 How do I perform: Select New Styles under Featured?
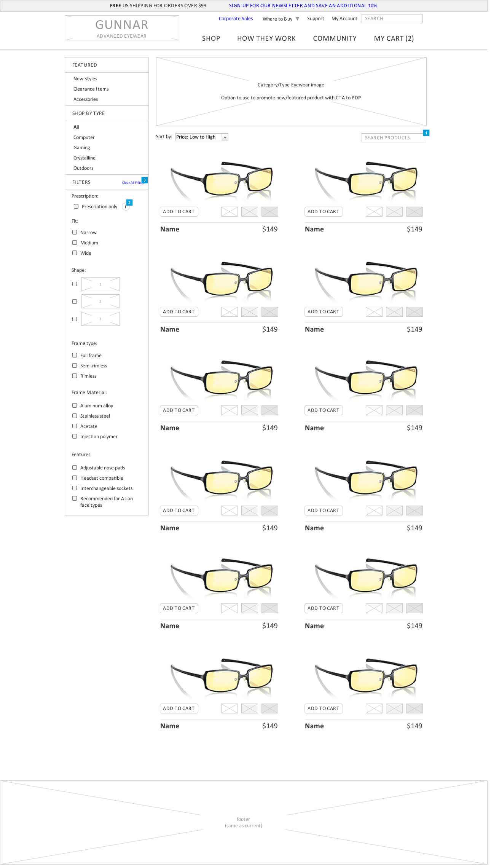point(85,79)
